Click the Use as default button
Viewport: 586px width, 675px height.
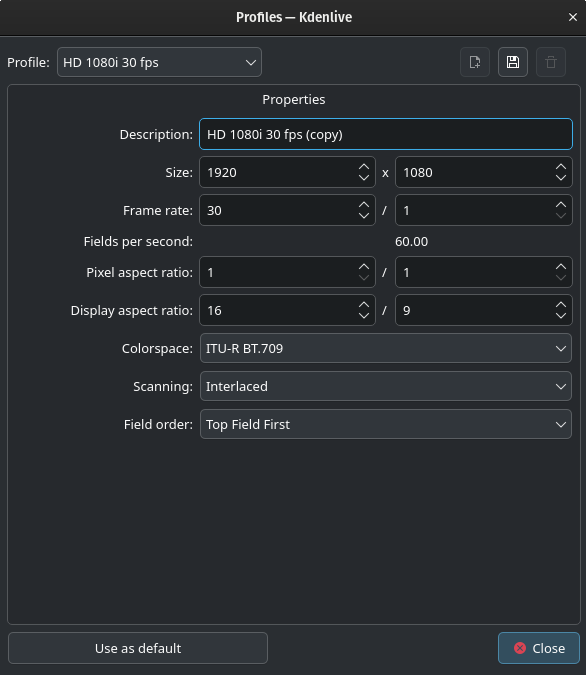coord(138,648)
